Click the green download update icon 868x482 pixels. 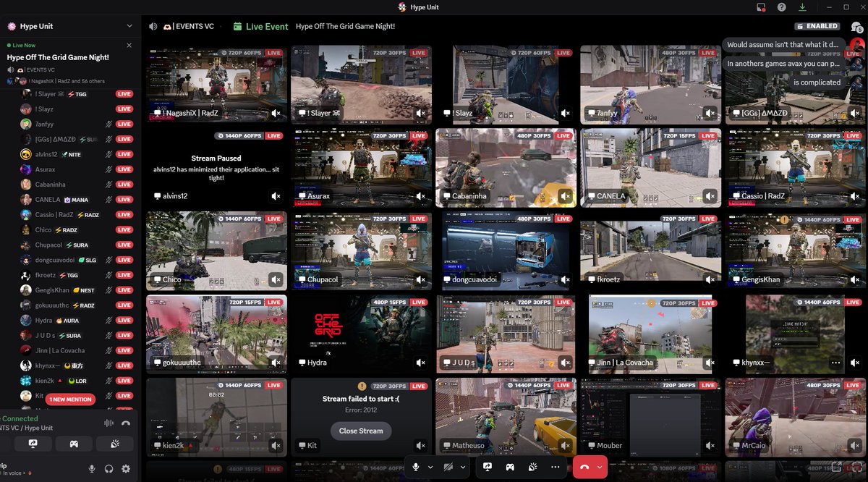click(x=802, y=7)
